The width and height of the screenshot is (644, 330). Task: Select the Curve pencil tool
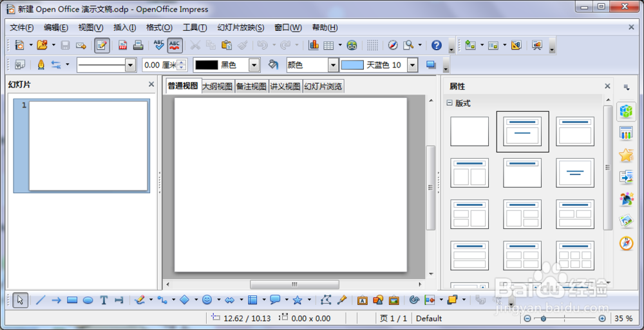140,300
